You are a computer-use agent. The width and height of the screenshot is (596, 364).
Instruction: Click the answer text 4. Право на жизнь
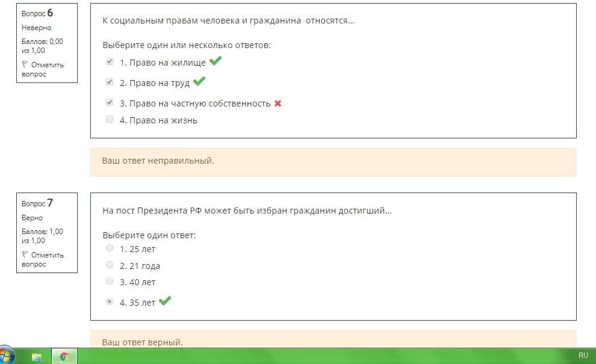click(x=158, y=120)
